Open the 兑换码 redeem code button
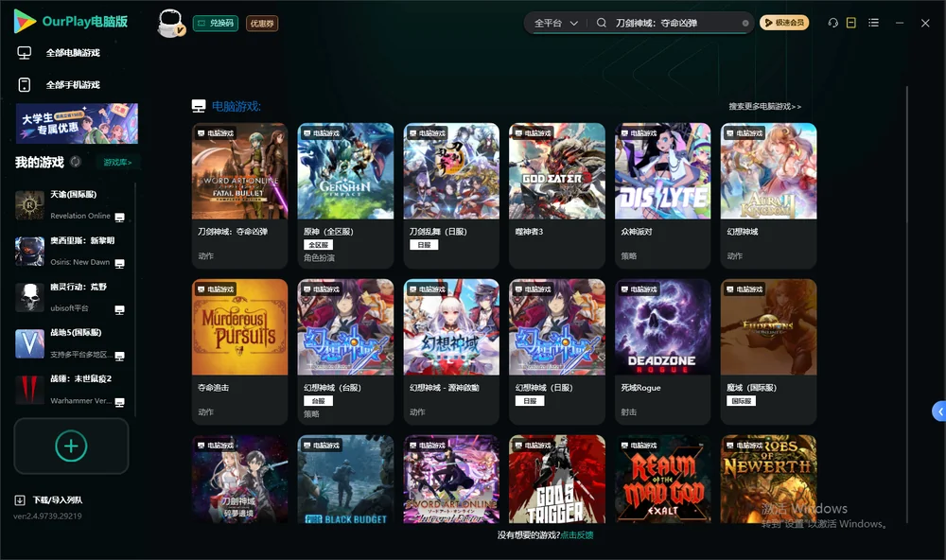 (x=216, y=24)
